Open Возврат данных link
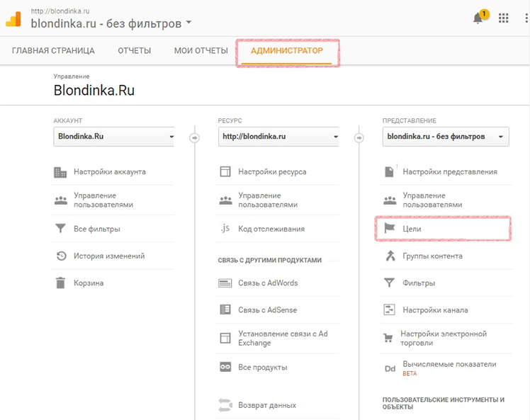 click(267, 405)
